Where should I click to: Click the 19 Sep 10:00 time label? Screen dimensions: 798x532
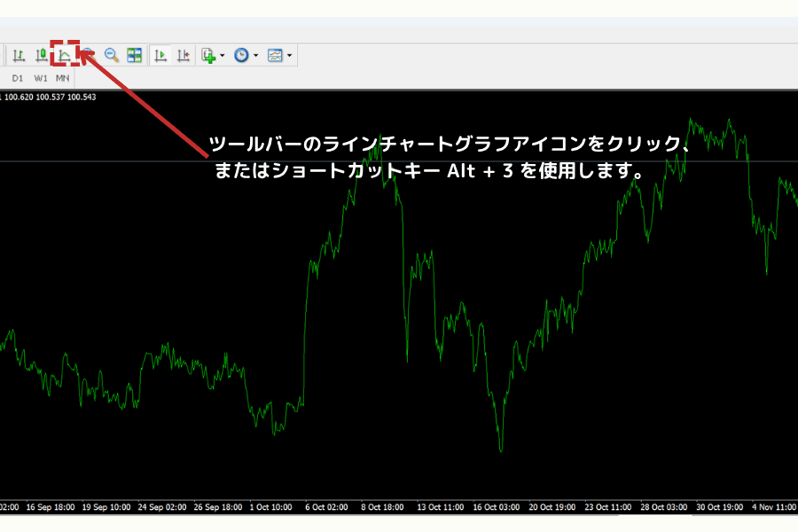tap(106, 507)
